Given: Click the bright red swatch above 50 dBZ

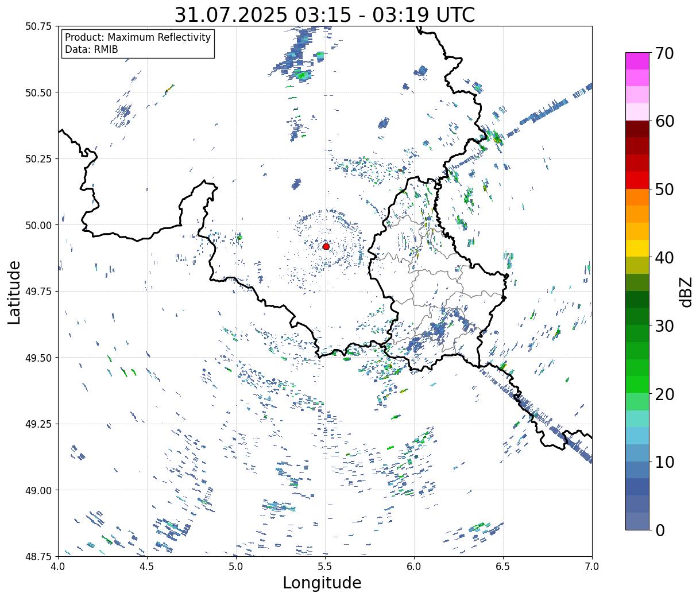Looking at the screenshot, I should [x=637, y=180].
